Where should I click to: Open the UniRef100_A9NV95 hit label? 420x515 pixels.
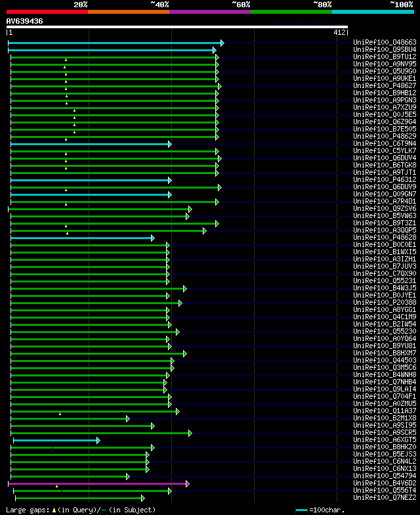pos(385,64)
